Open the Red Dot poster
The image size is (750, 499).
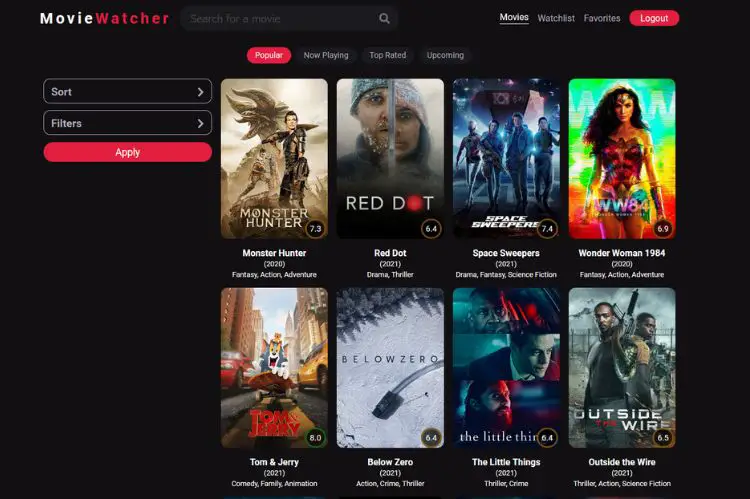(390, 158)
